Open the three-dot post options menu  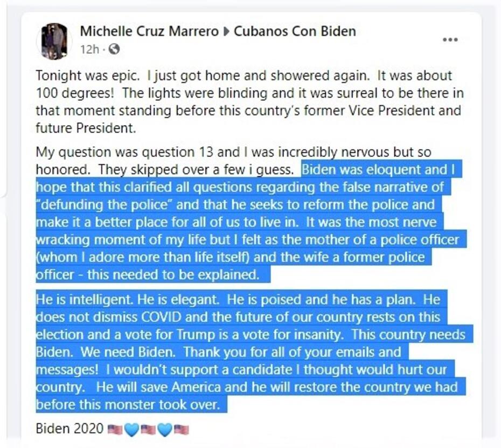(x=450, y=40)
